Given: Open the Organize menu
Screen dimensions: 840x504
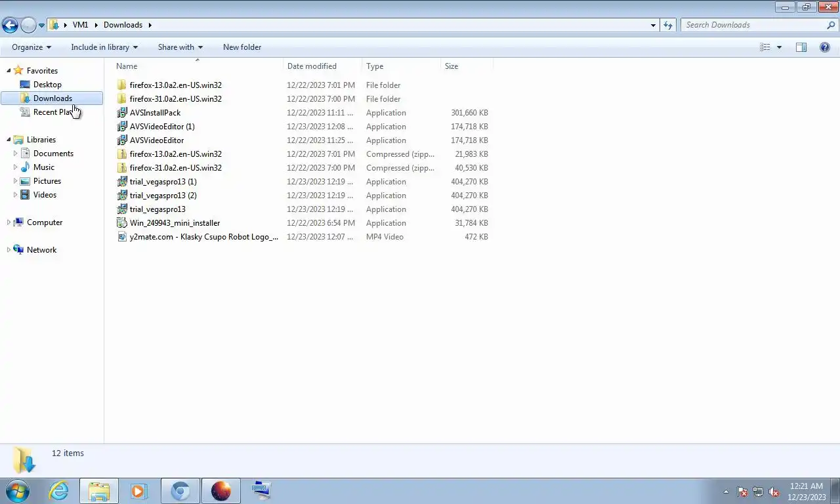Looking at the screenshot, I should point(31,47).
